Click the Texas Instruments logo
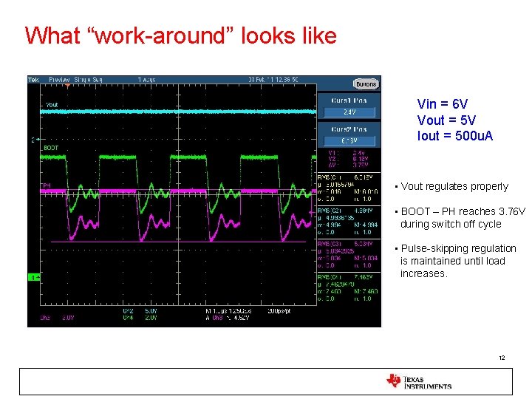The height and width of the screenshot is (399, 532). click(419, 382)
